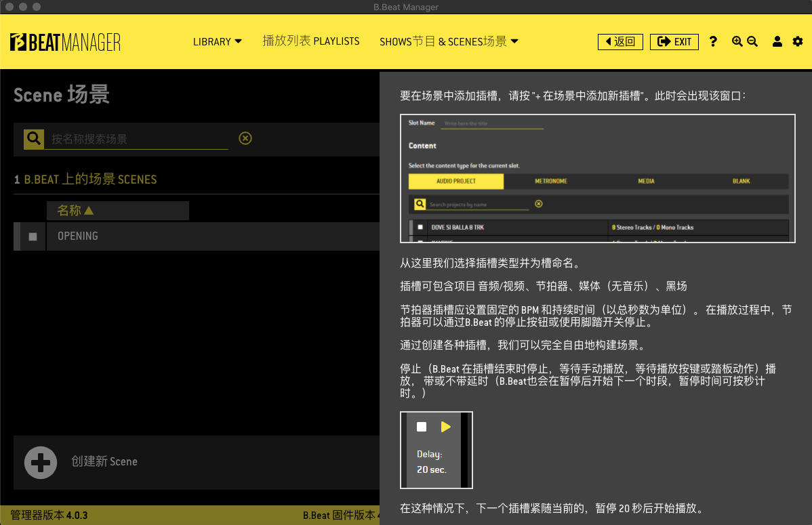Image resolution: width=812 pixels, height=525 pixels.
Task: Focus the 按名称搜索场景 search field
Action: coord(136,139)
